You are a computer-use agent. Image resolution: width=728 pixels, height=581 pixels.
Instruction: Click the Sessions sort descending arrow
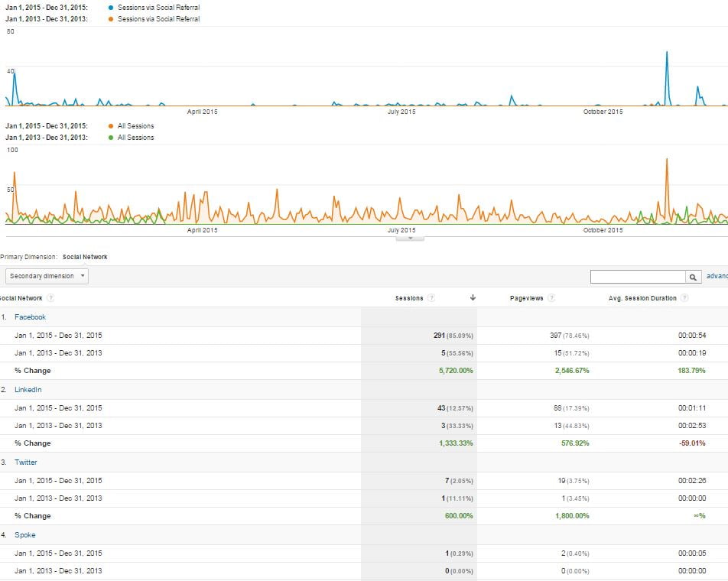click(473, 298)
